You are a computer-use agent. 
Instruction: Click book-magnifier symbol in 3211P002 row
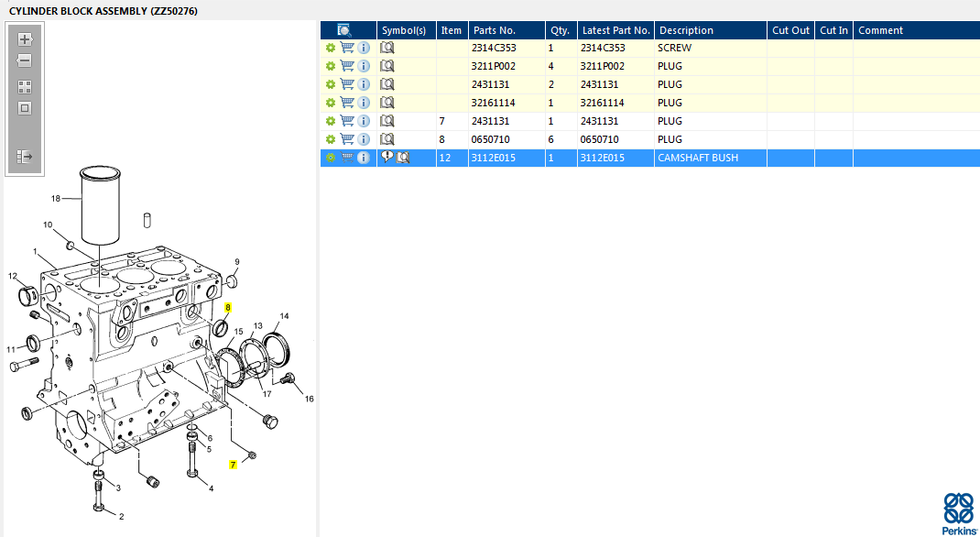[x=387, y=66]
